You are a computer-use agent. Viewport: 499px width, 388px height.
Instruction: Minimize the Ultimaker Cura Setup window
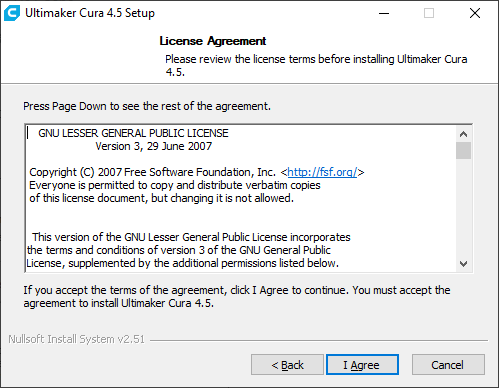point(384,13)
